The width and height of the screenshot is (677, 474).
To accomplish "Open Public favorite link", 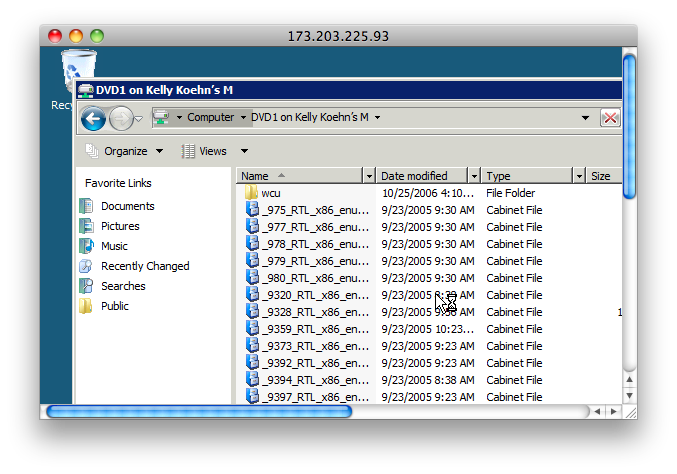I will [115, 306].
